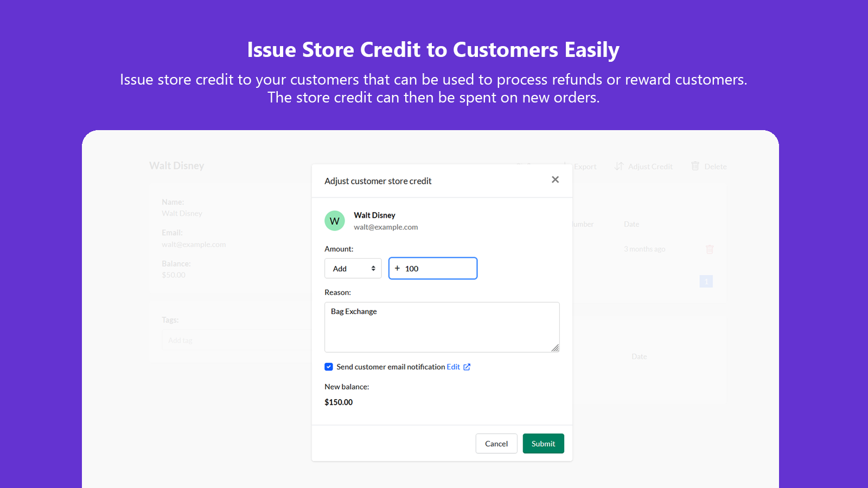Click the red trash icon in the transaction row

coord(710,249)
